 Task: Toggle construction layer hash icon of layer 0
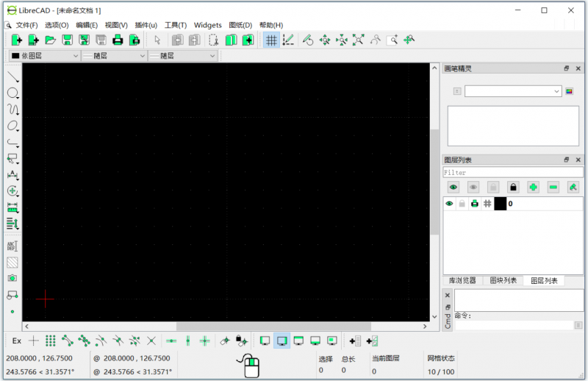tap(487, 204)
